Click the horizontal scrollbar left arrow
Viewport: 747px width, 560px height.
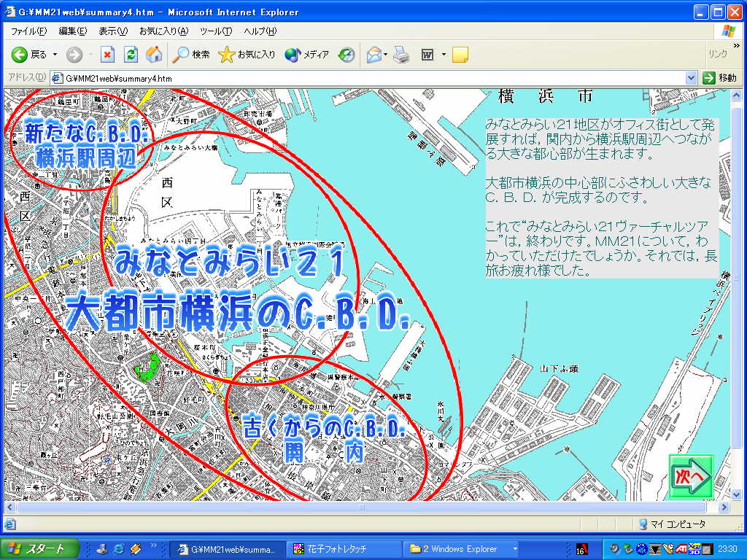click(x=10, y=507)
